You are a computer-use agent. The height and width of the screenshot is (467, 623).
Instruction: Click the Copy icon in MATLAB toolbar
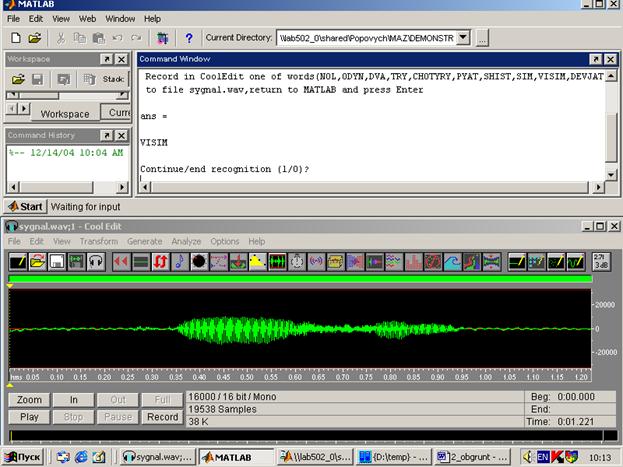point(80,38)
